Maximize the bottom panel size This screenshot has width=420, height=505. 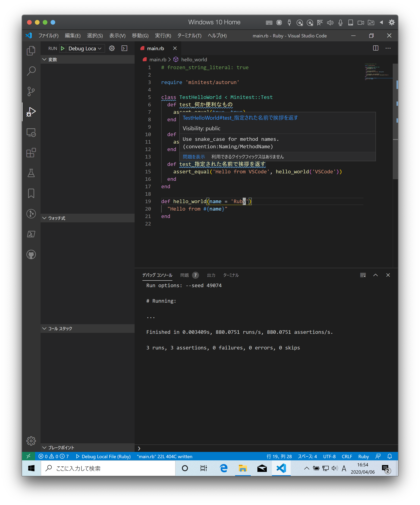[x=376, y=275]
